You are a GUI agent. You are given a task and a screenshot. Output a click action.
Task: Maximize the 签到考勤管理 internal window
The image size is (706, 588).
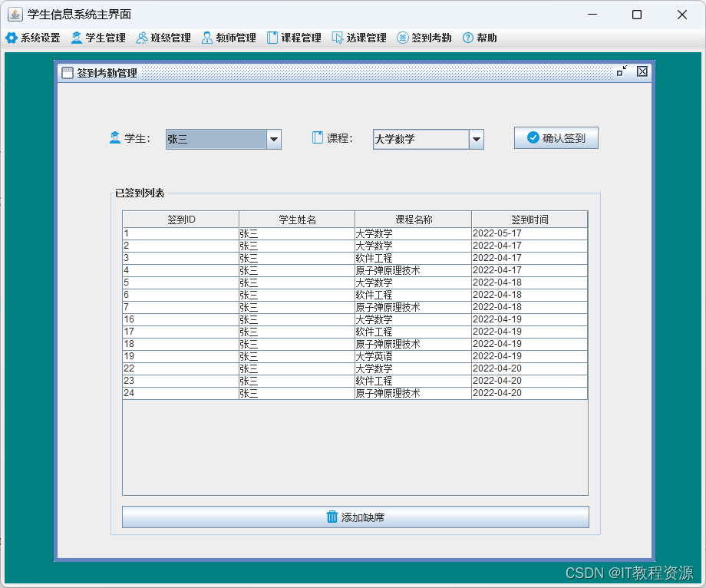pos(622,71)
